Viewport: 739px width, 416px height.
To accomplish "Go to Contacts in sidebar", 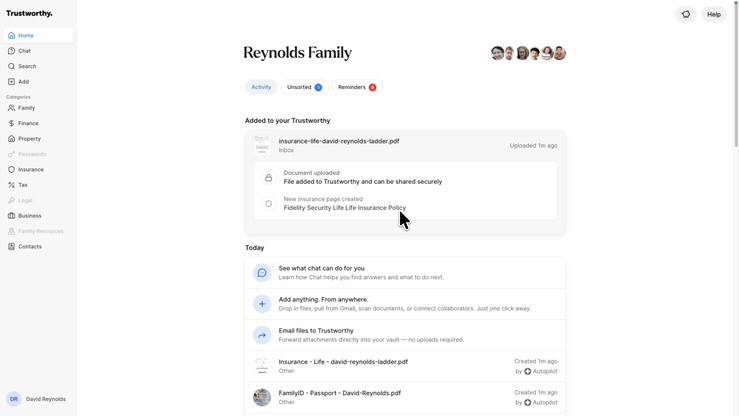I will (x=30, y=246).
